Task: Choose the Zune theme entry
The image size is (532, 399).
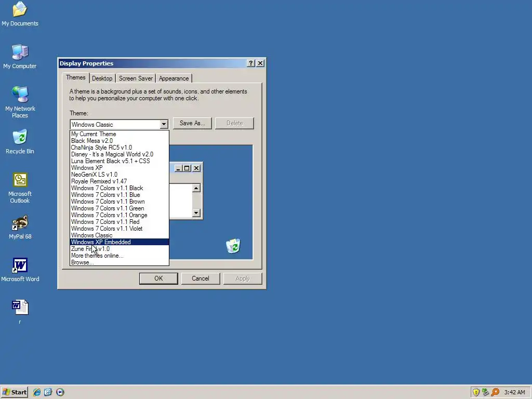Action: click(x=119, y=249)
